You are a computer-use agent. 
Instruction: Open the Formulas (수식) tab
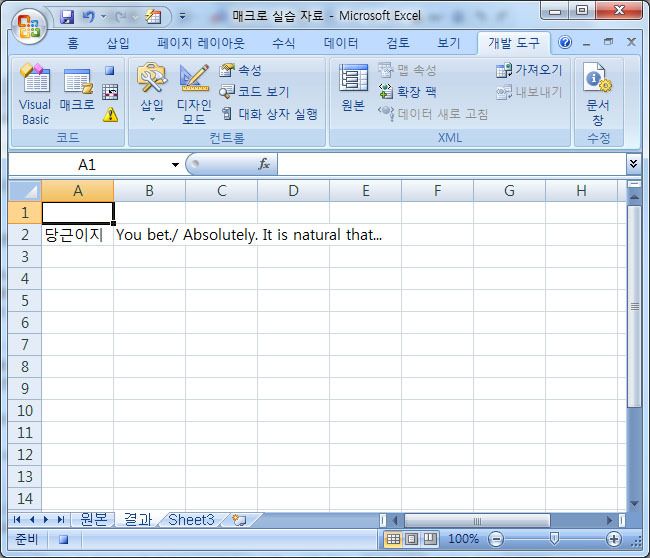coord(284,43)
